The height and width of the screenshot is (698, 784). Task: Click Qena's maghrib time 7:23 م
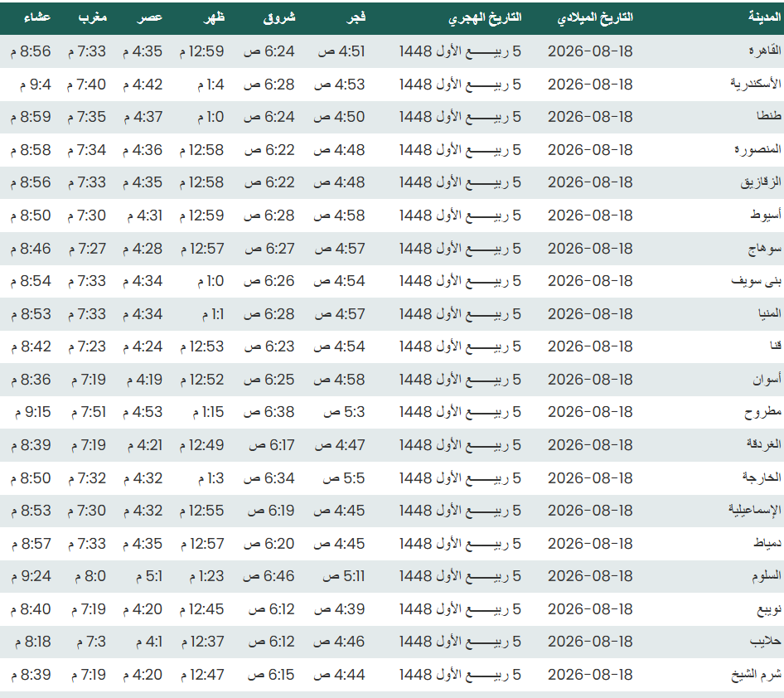click(x=87, y=346)
